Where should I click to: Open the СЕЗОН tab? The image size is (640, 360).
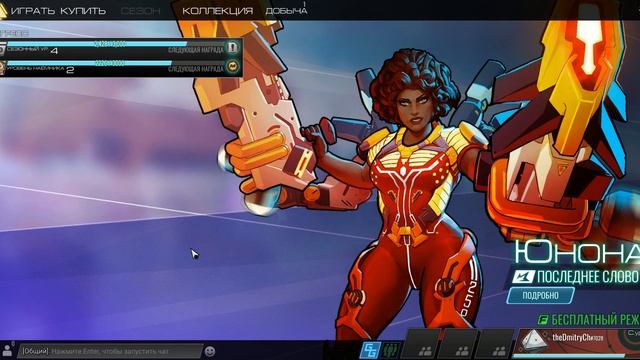click(140, 11)
